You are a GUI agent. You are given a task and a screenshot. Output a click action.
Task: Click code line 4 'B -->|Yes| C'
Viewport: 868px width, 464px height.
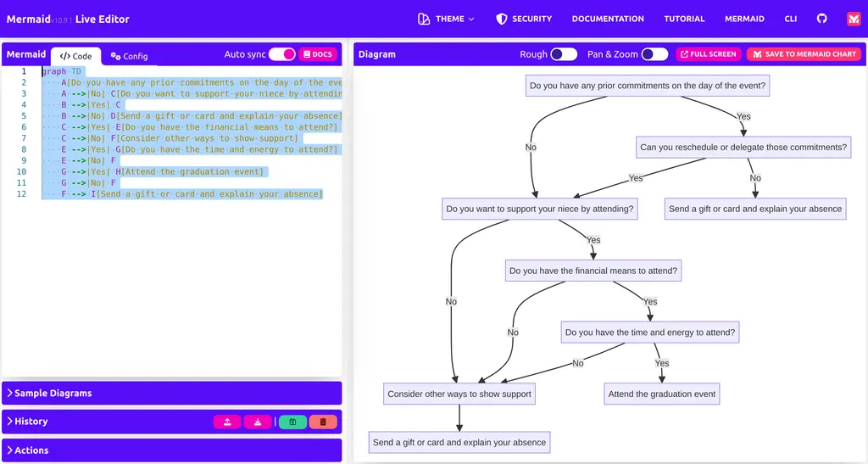[x=91, y=104]
